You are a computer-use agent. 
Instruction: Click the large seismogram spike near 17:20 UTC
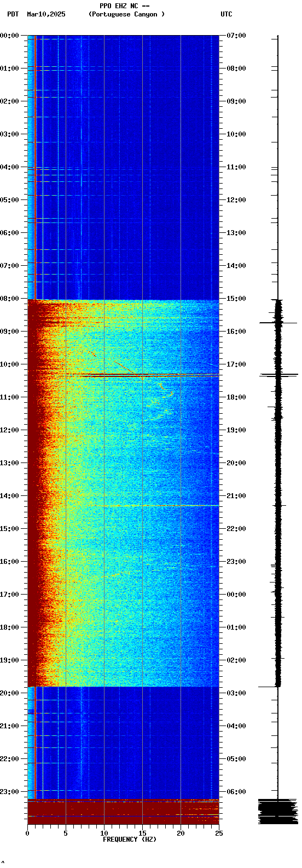[279, 375]
